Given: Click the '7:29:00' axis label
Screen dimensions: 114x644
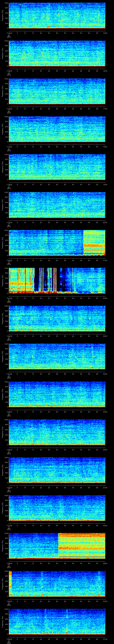Looking at the screenshot, I should (9, 601).
